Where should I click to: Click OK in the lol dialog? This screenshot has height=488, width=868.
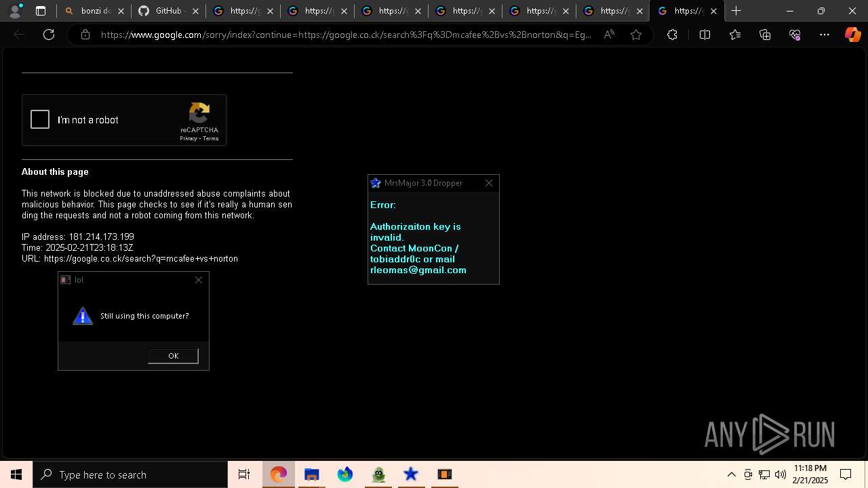tap(173, 356)
